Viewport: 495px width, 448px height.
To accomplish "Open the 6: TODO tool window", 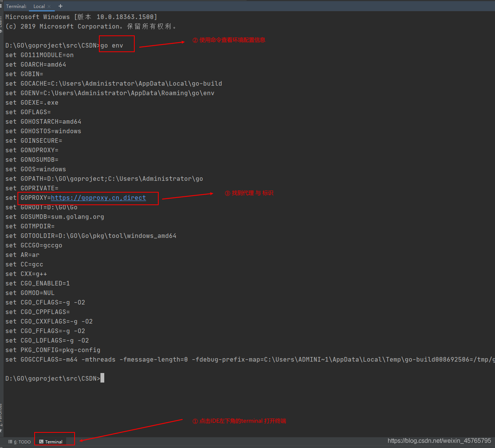I will [19, 442].
